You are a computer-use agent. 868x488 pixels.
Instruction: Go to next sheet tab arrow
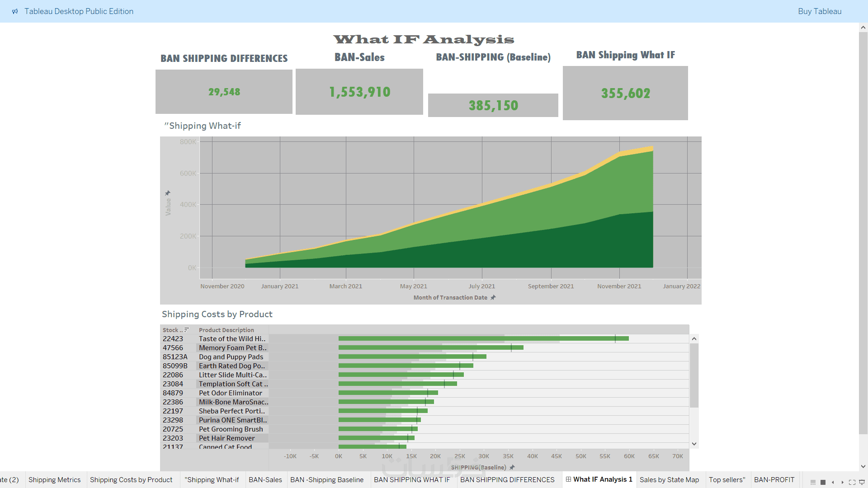point(842,482)
